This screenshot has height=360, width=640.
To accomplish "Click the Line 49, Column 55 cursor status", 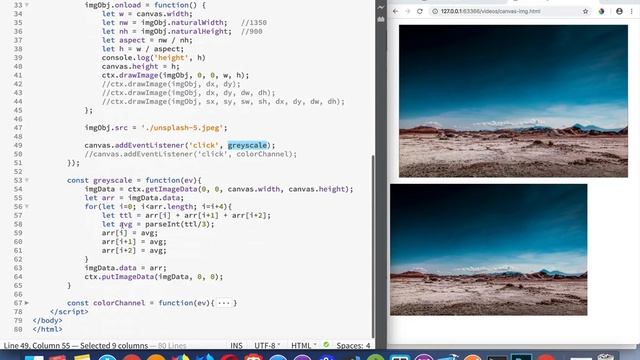I will pos(37,345).
